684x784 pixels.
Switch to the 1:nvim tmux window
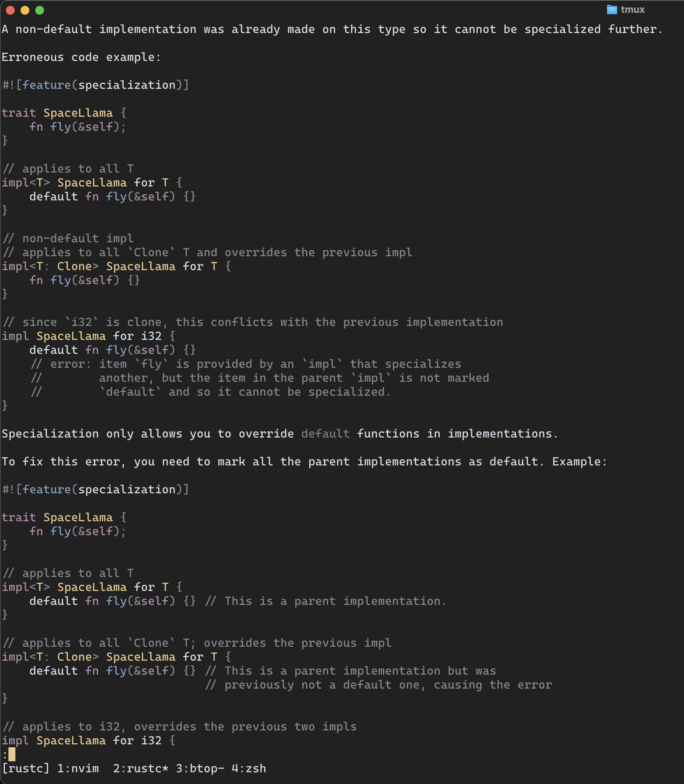pos(78,768)
